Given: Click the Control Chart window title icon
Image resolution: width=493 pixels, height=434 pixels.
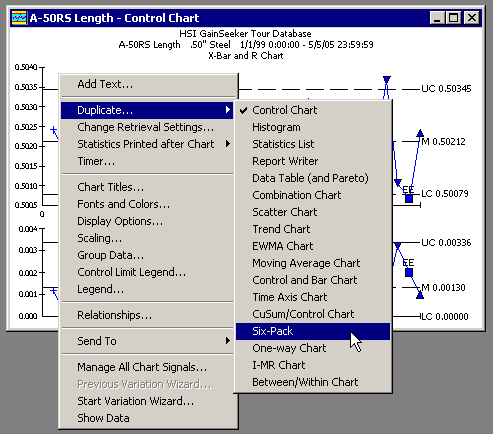Looking at the screenshot, I should [19, 18].
